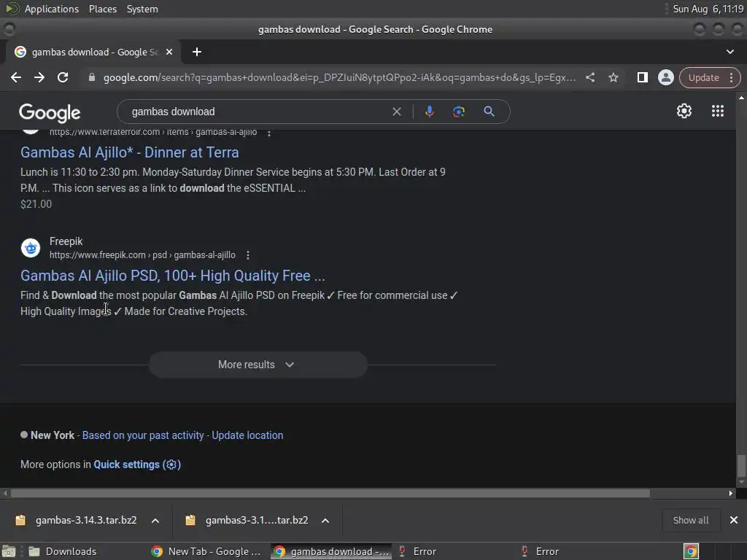Viewport: 747px width, 560px height.
Task: Open Quick settings link in footer
Action: 137,464
